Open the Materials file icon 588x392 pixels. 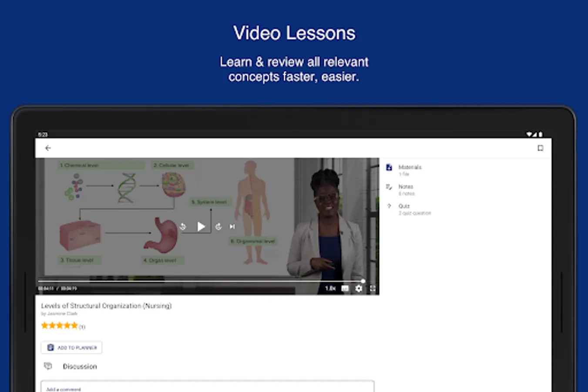(389, 167)
